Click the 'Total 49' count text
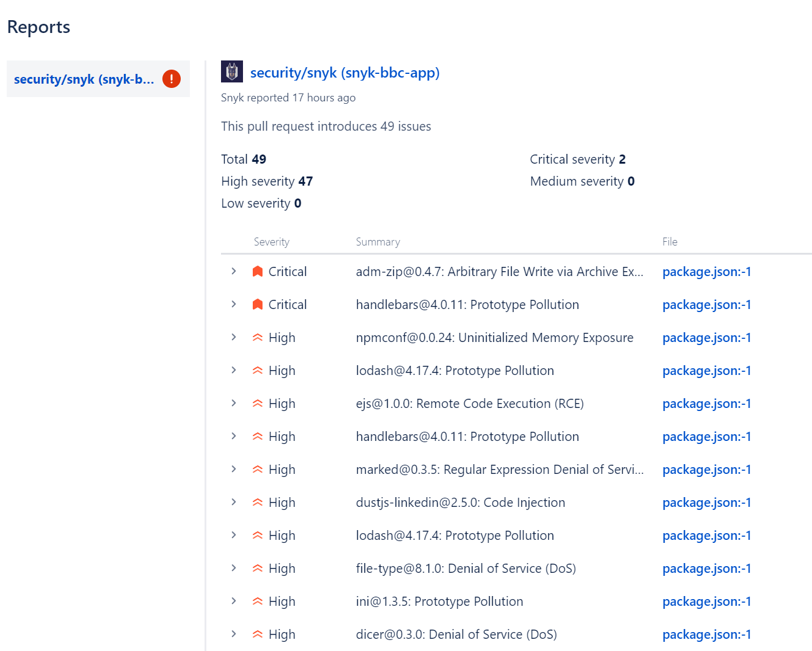 point(244,159)
